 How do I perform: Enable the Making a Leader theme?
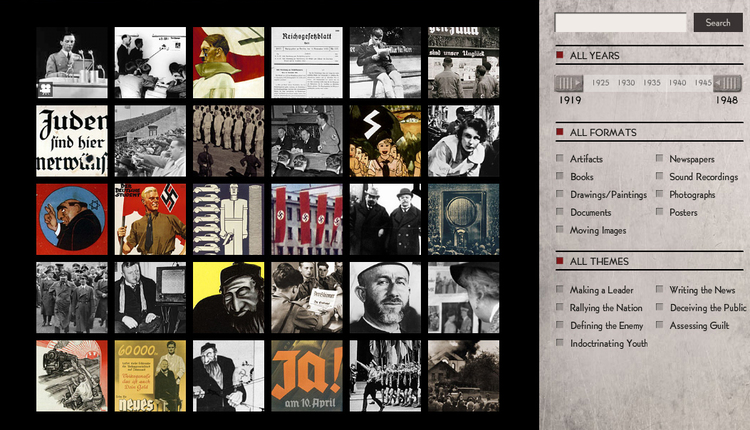tap(561, 290)
